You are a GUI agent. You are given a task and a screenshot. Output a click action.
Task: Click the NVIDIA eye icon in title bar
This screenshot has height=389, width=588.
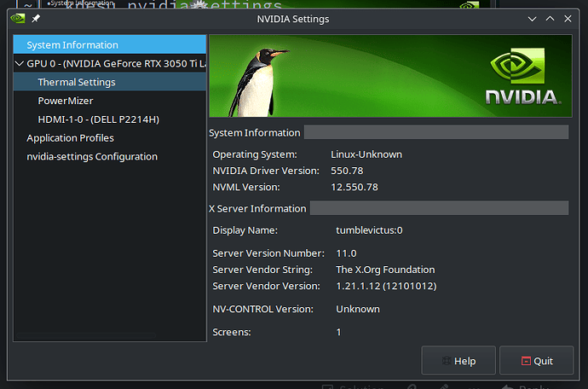coord(18,19)
